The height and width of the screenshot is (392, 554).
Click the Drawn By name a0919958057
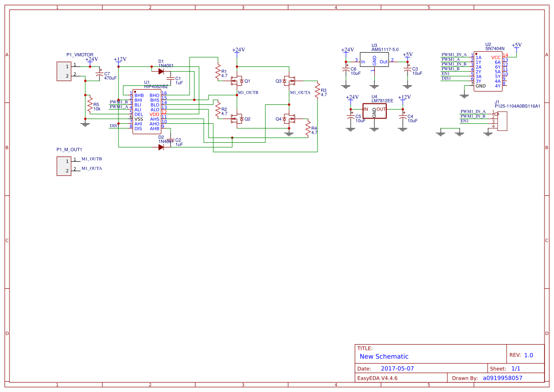pyautogui.click(x=501, y=378)
